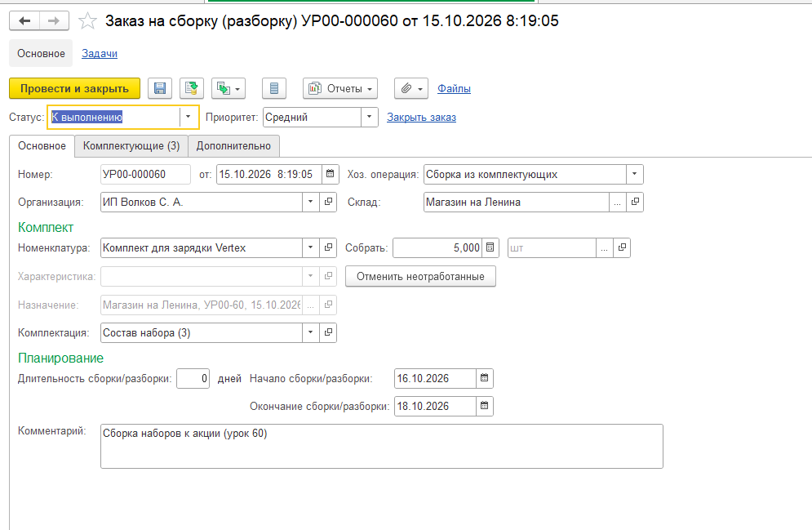Open the top Основное navigation section
The image size is (812, 530).
click(x=41, y=53)
